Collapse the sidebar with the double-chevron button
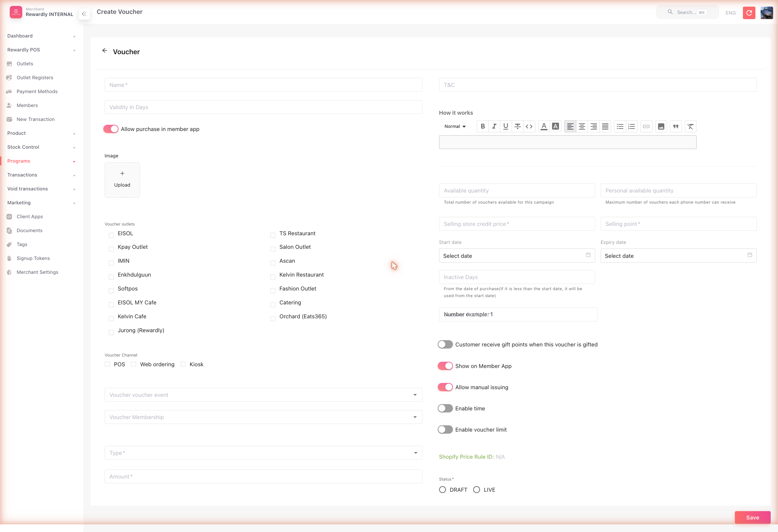The image size is (778, 532). coord(84,14)
